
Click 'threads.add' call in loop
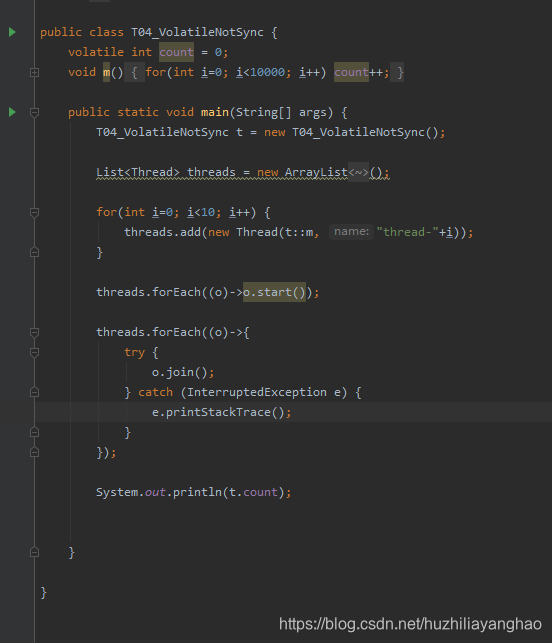click(x=162, y=232)
